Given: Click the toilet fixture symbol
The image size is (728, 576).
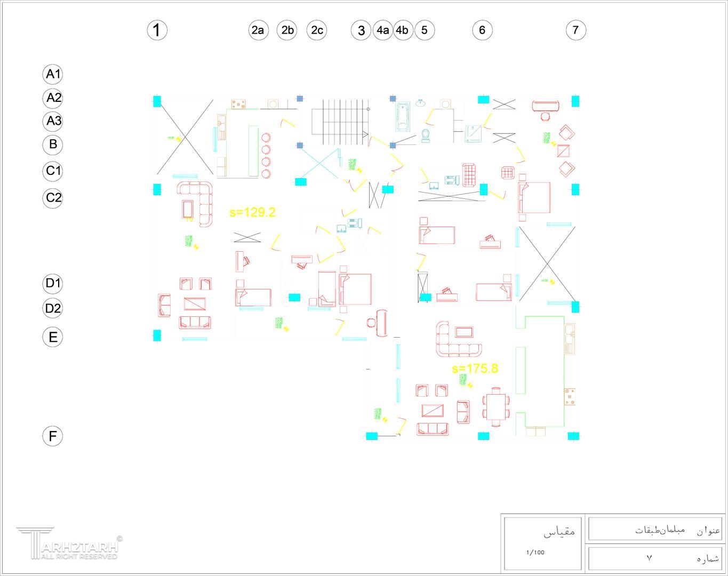Looking at the screenshot, I should click(426, 135).
